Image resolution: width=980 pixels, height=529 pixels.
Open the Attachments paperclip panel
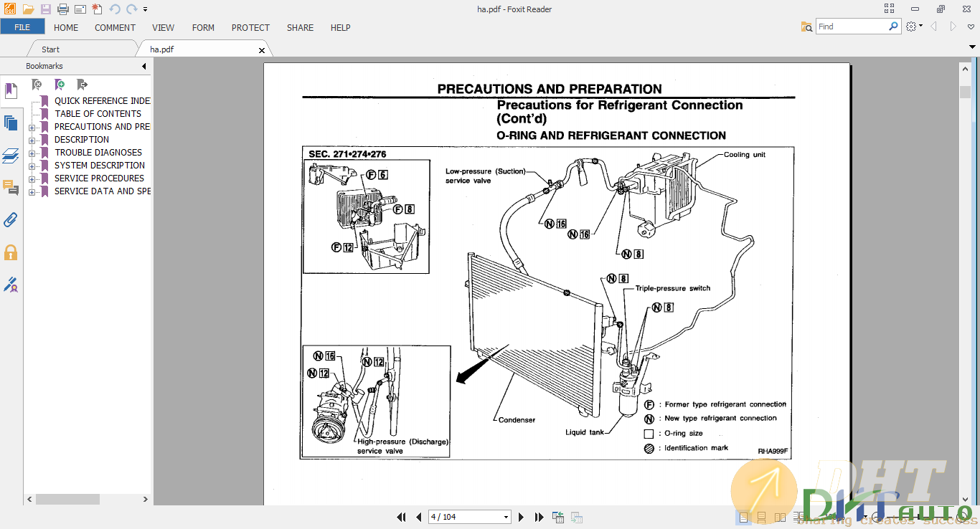(11, 220)
